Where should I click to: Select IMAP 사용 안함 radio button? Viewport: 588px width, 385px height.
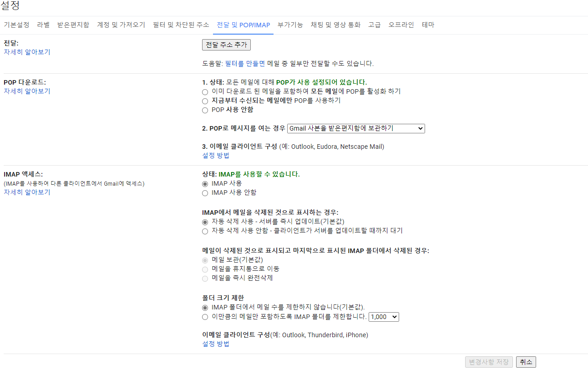[205, 193]
